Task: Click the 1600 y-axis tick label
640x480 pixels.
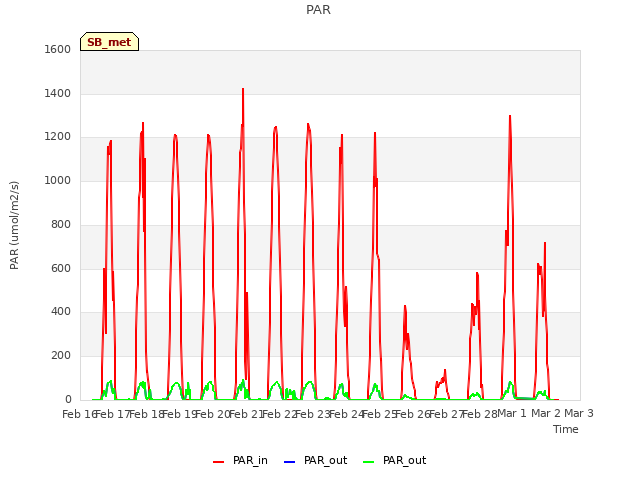Action: (58, 49)
